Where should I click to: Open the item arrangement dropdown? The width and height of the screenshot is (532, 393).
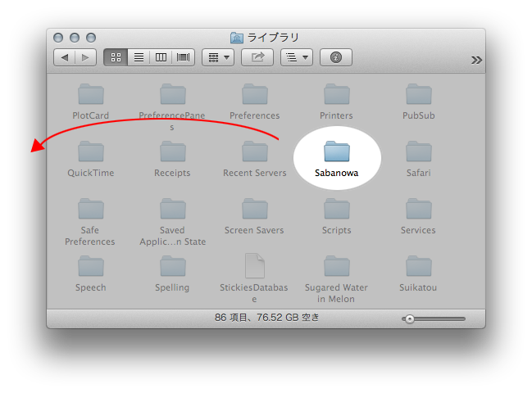[218, 57]
